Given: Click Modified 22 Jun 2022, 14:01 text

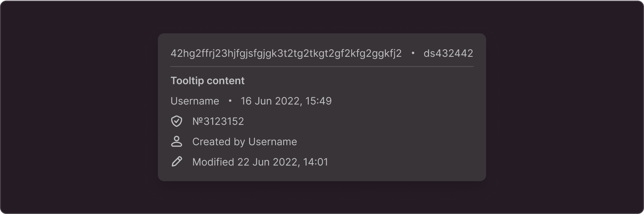Looking at the screenshot, I should tap(260, 162).
